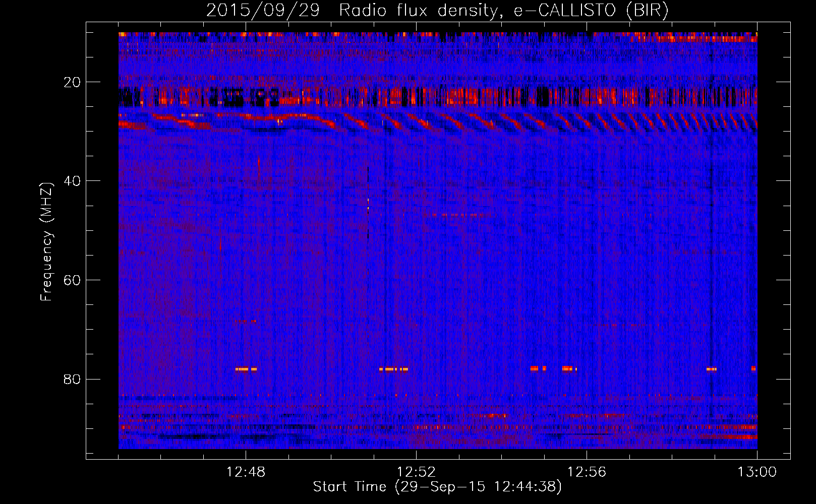The height and width of the screenshot is (504, 816).
Task: Select the 40 MHz frequency tick label
Action: click(x=72, y=181)
